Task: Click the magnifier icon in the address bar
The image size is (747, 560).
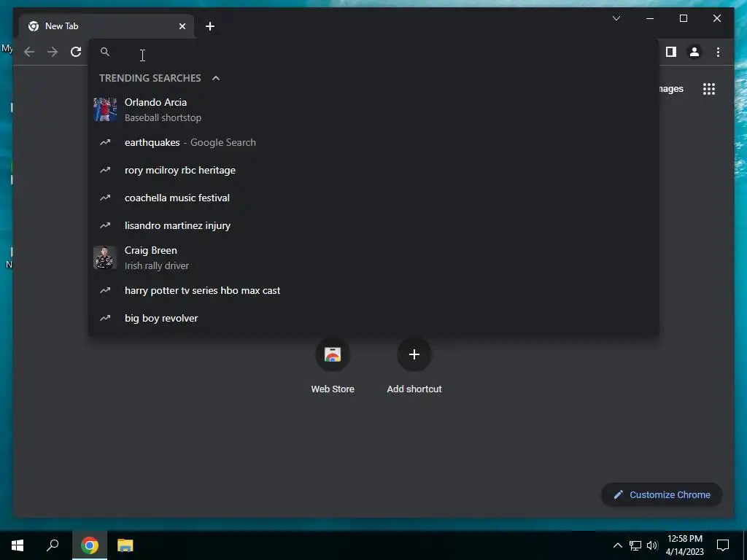Action: 105,52
